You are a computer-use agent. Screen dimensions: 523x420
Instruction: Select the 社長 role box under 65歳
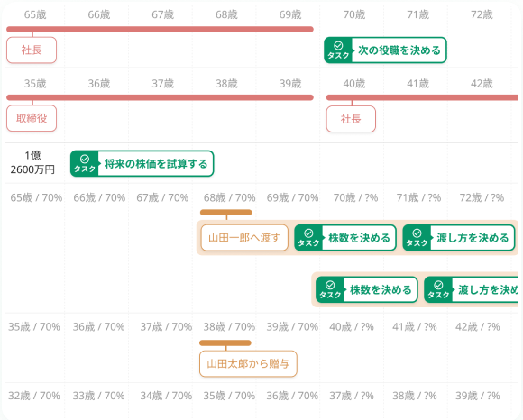point(32,50)
